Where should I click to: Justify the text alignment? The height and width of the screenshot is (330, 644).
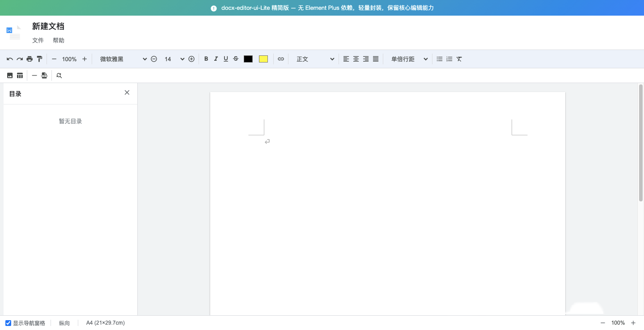coord(376,59)
